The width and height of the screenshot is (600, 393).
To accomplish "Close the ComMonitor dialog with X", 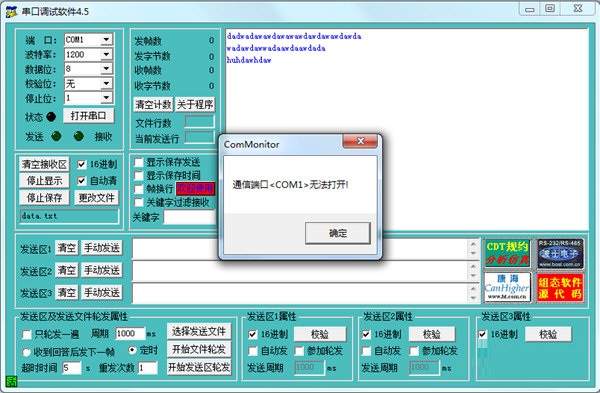I will click(x=360, y=141).
